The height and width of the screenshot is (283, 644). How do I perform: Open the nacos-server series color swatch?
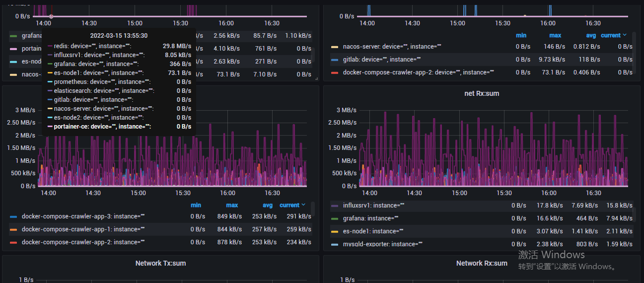334,47
